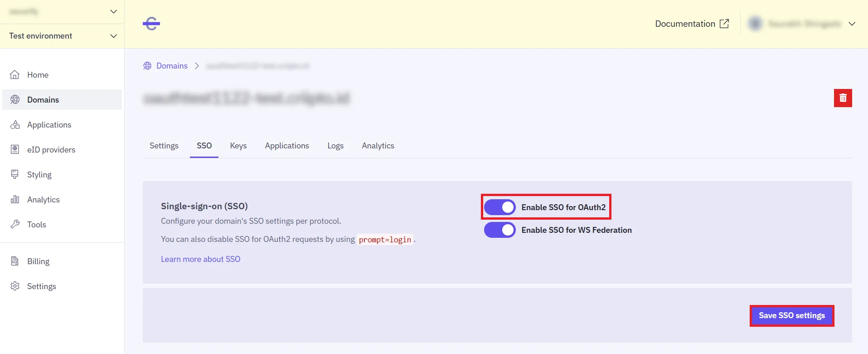Switch to the Logs tab
This screenshot has width=868, height=354.
point(335,146)
